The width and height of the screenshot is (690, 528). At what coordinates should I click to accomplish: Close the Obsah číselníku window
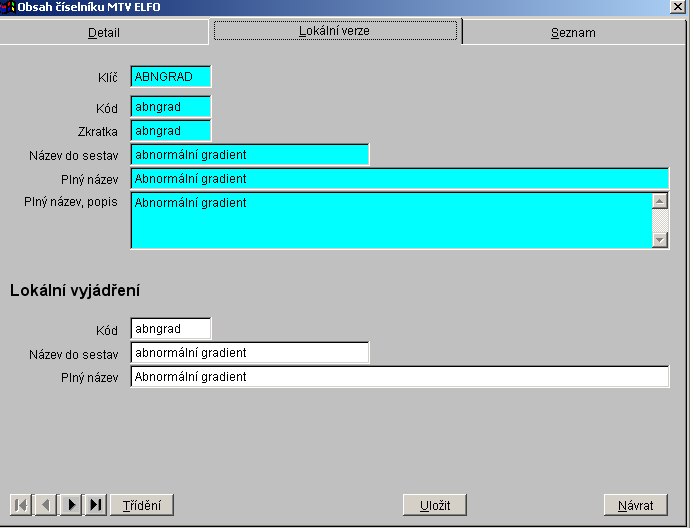pyautogui.click(x=678, y=7)
